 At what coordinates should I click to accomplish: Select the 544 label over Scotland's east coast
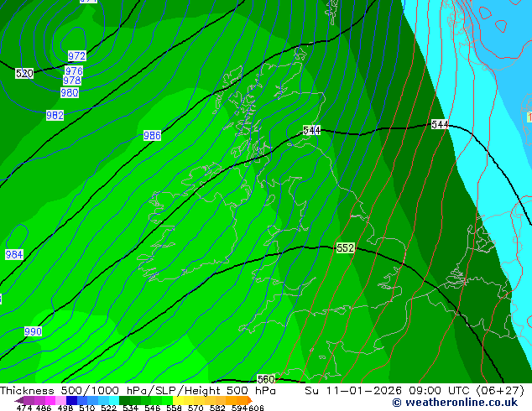coord(311,130)
